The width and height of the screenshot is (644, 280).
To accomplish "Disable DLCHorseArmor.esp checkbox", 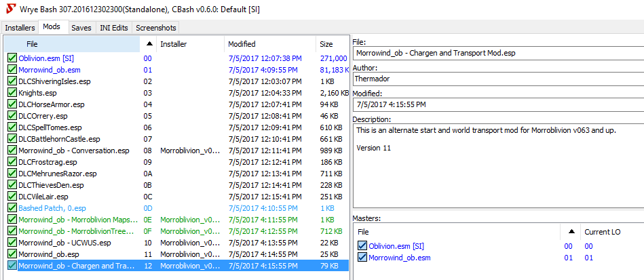I will (12, 104).
